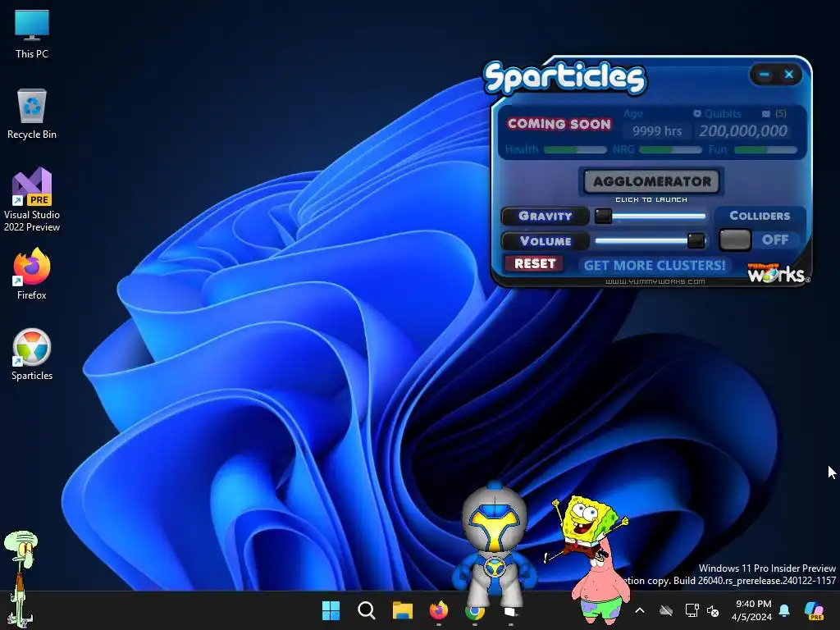Minimize the Sparticles panel
840x630 pixels.
click(x=765, y=75)
